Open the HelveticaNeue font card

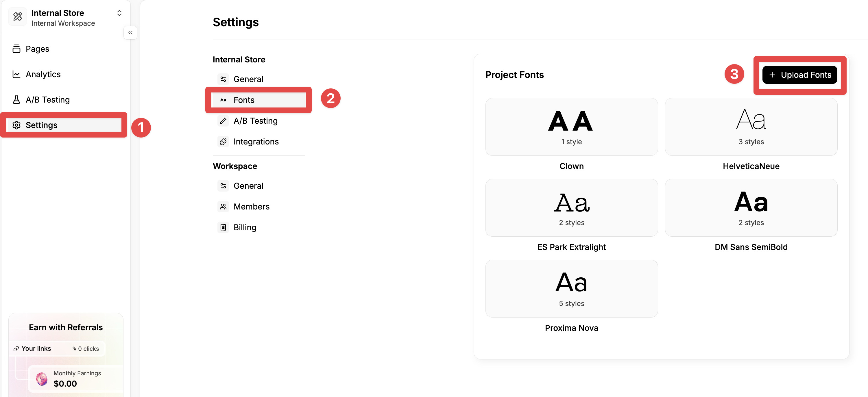(751, 127)
